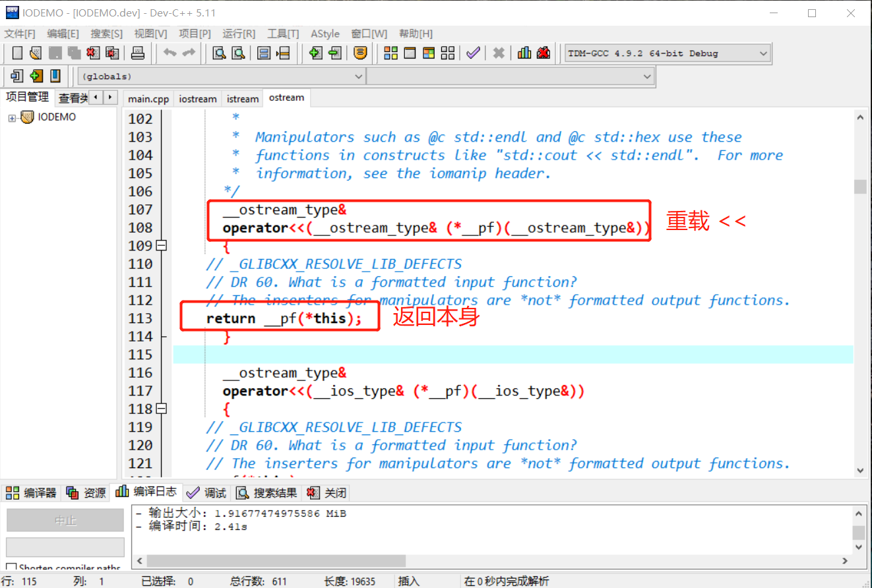872x588 pixels.
Task: Click the Close All files toolbar icon
Action: [112, 53]
